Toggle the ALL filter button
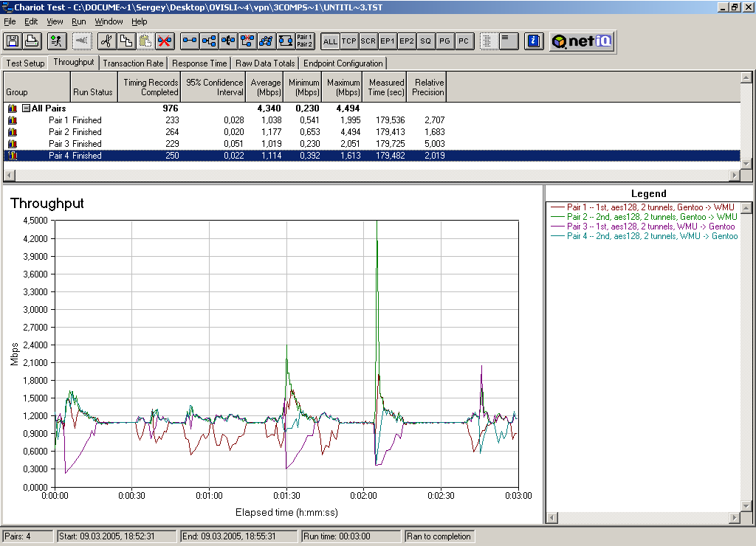Screen dimensions: 756x546 click(330, 41)
